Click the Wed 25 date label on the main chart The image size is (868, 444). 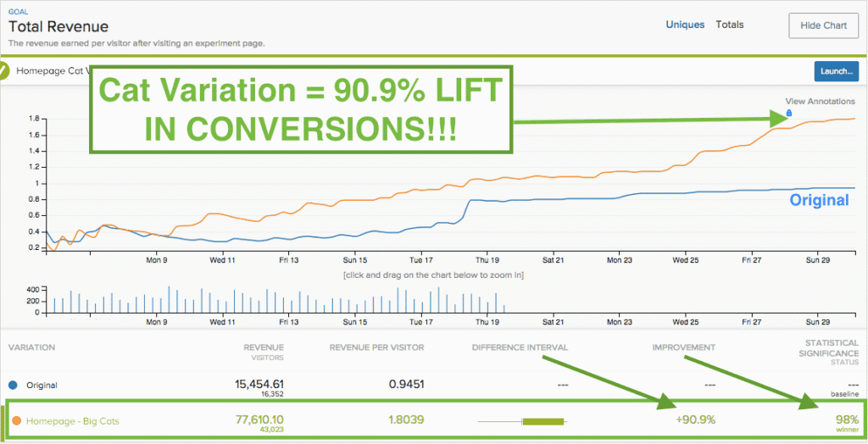coord(685,253)
